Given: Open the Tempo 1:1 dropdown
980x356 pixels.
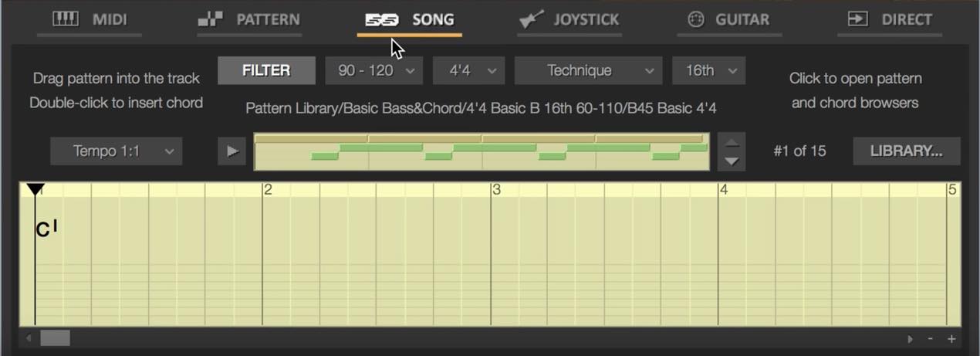Looking at the screenshot, I should click(117, 151).
